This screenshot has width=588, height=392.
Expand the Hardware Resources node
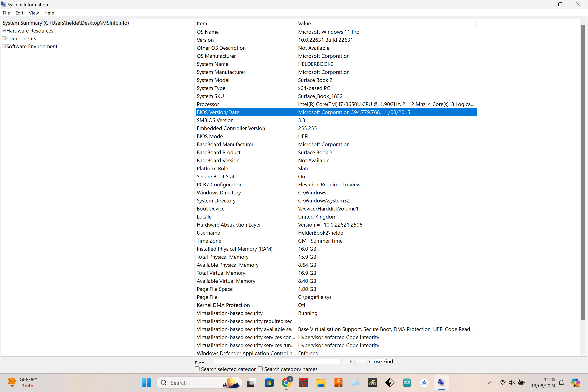click(x=4, y=31)
